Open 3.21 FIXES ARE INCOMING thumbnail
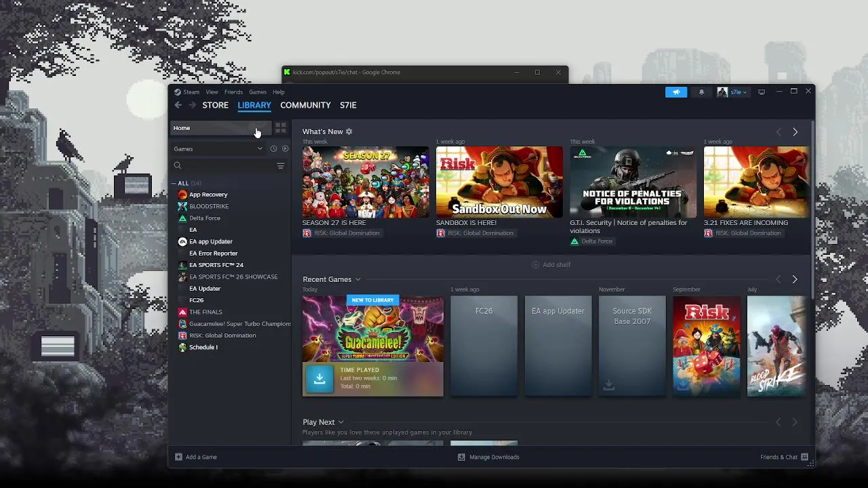The width and height of the screenshot is (868, 488). (756, 182)
